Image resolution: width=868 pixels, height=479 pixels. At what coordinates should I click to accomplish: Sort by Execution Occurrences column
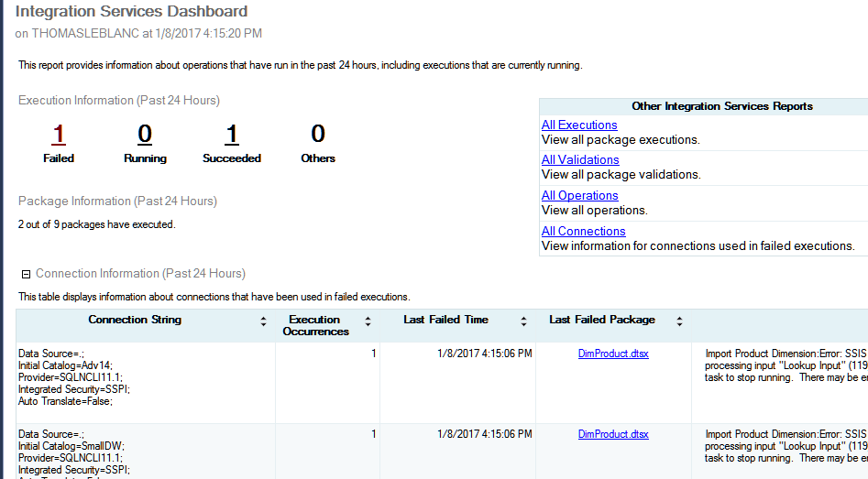pos(368,321)
